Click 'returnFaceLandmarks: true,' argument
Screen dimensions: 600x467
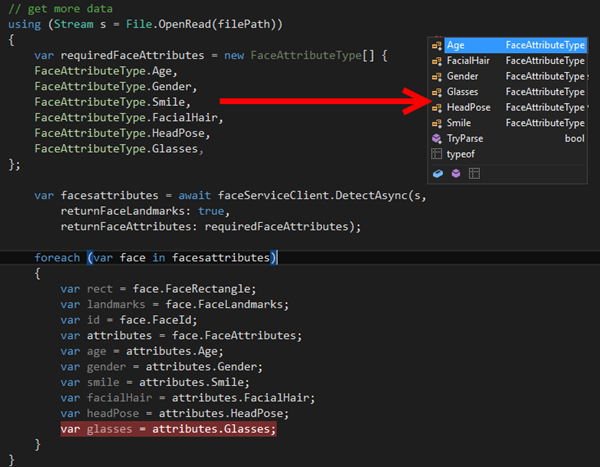pyautogui.click(x=145, y=211)
